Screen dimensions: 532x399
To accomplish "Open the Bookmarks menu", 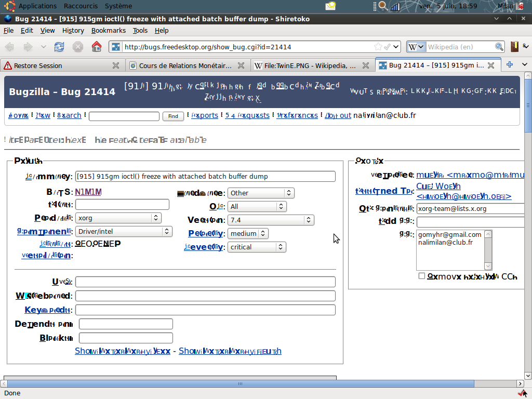I will pos(109,30).
